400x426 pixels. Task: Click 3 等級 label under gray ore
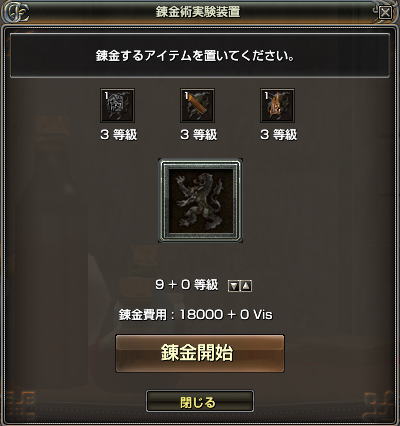pyautogui.click(x=119, y=135)
